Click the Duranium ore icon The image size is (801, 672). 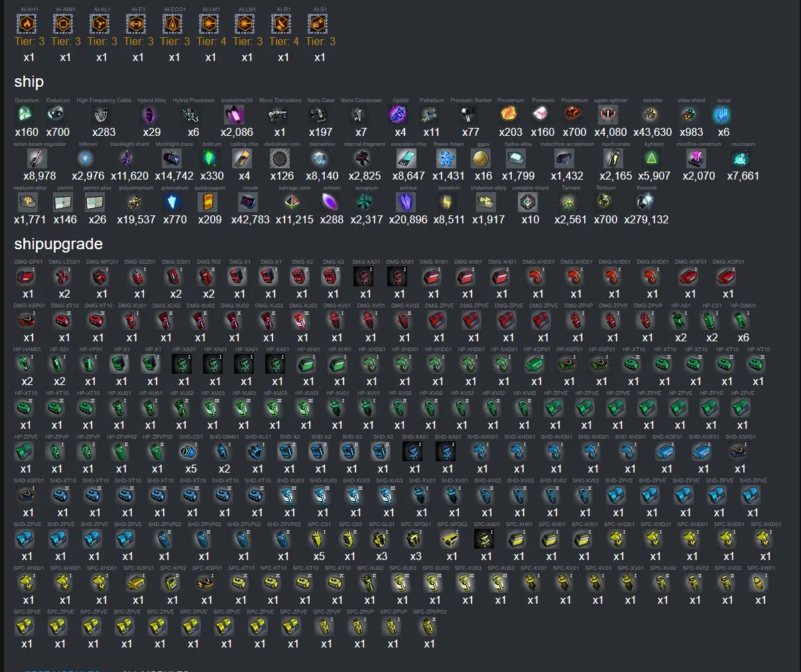click(25, 115)
